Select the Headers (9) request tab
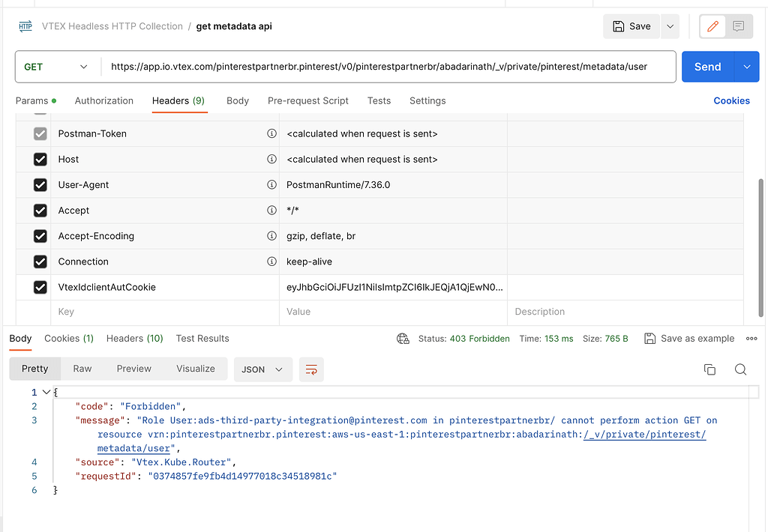Viewport: 768px width, 532px height. coord(178,101)
